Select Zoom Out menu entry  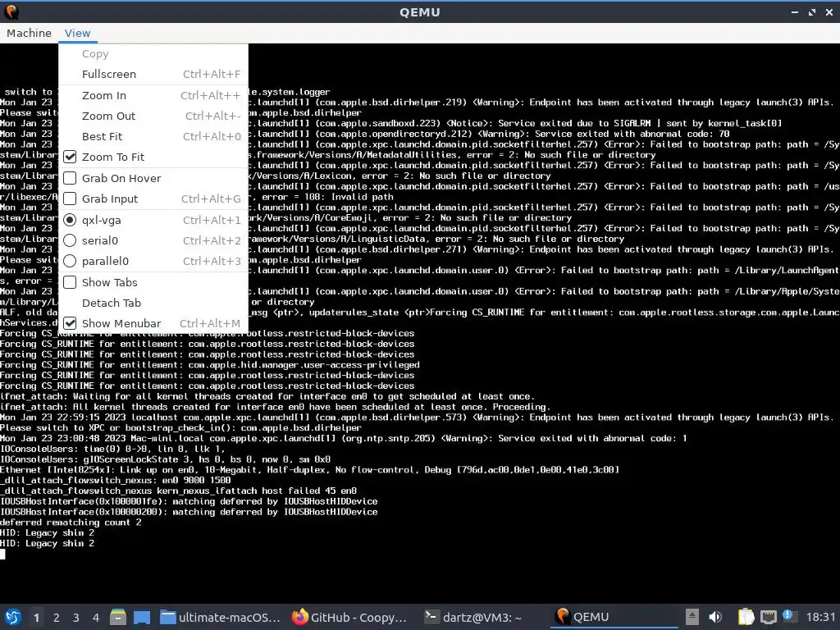(153, 116)
